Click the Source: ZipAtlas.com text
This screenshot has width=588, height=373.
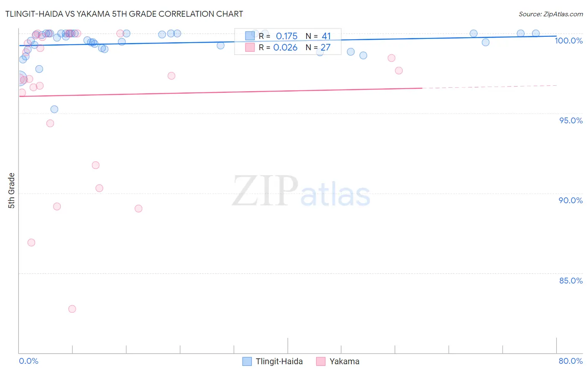click(x=551, y=14)
